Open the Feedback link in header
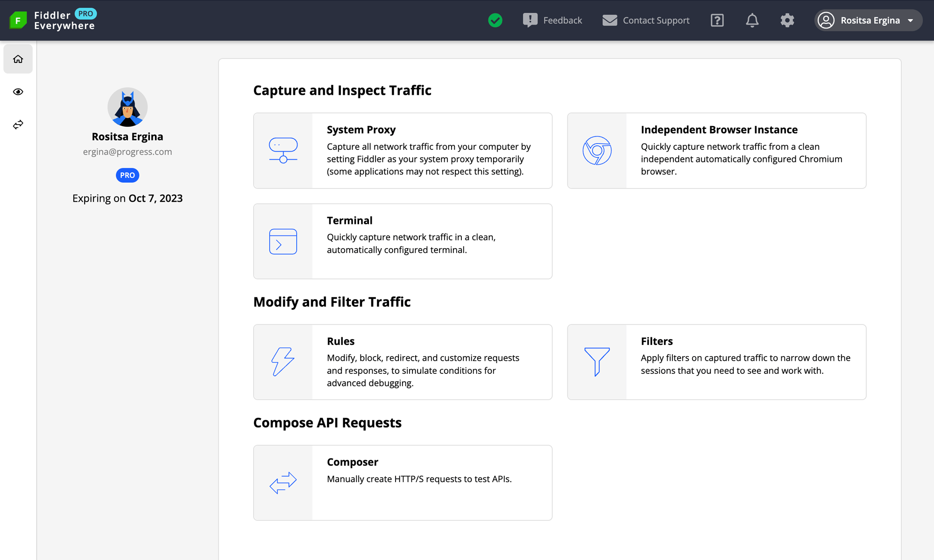934x560 pixels. pos(552,20)
